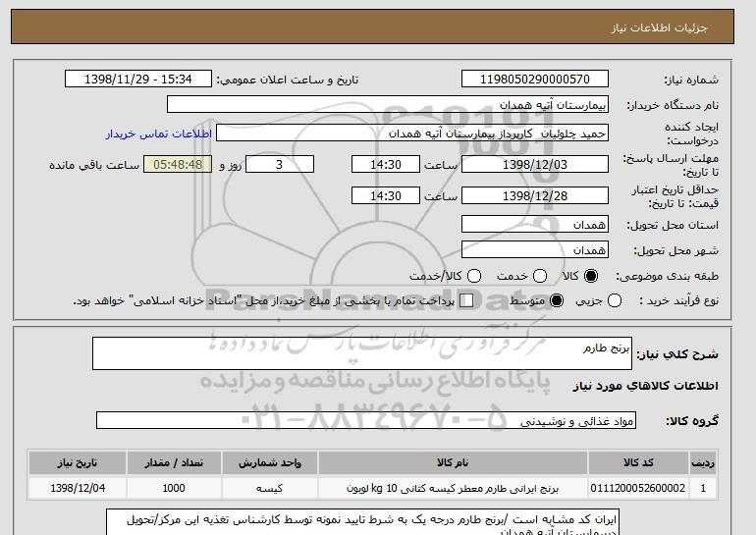Click the تاریخ نیاز column header
This screenshot has height=535, width=756.
click(78, 462)
